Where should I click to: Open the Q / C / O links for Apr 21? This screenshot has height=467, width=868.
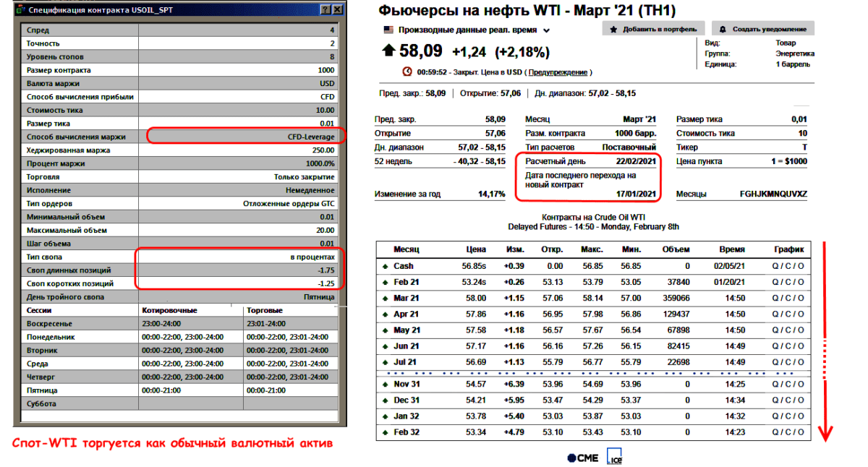(x=788, y=314)
